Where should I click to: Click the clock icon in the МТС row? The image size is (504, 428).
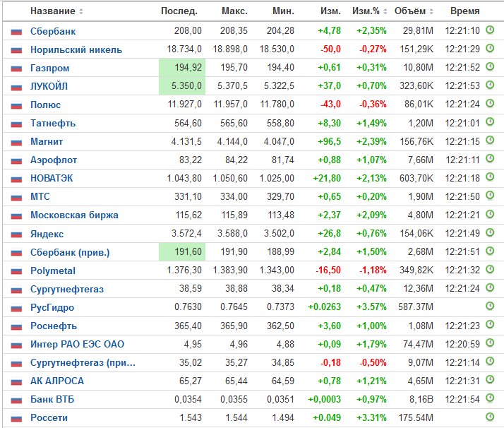(x=490, y=195)
